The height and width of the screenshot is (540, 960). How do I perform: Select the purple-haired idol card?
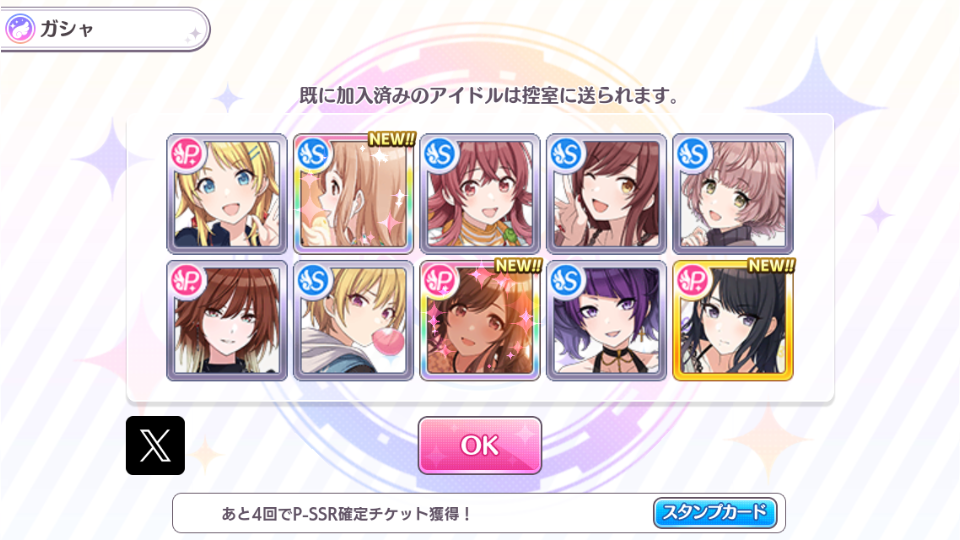(606, 320)
